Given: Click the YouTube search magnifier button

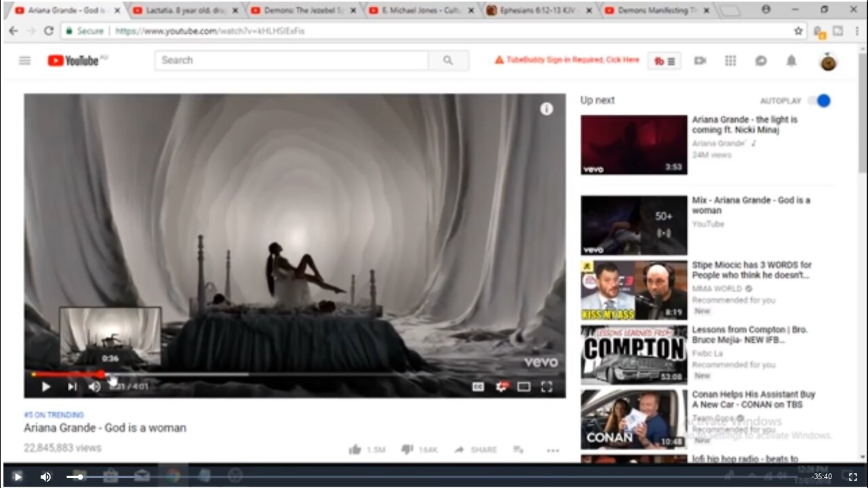Looking at the screenshot, I should click(448, 60).
